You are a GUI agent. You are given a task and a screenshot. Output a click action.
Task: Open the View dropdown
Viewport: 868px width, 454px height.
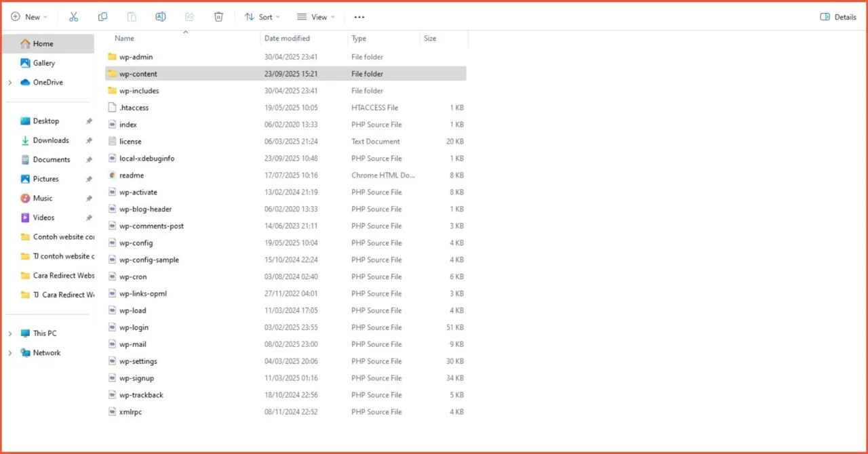pyautogui.click(x=315, y=16)
